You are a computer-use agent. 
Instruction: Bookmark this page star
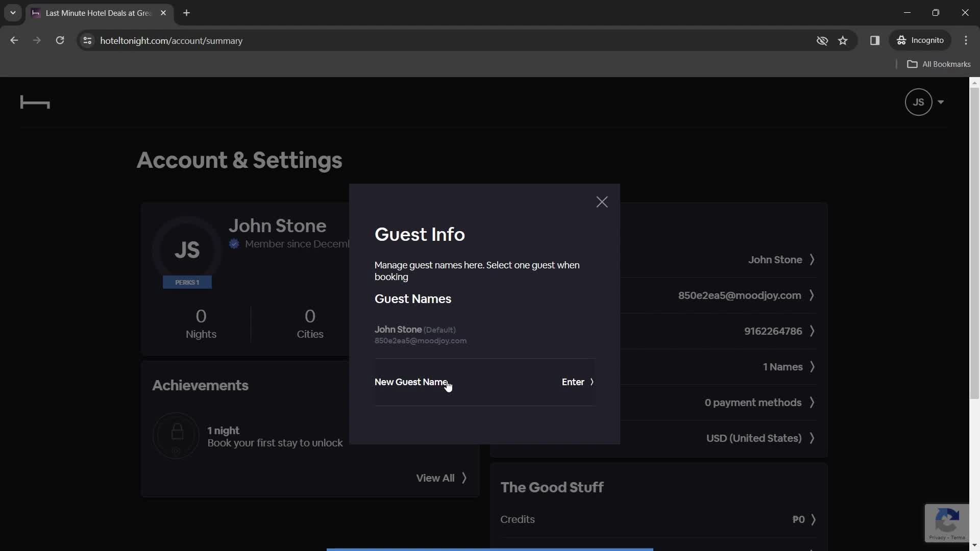(843, 40)
